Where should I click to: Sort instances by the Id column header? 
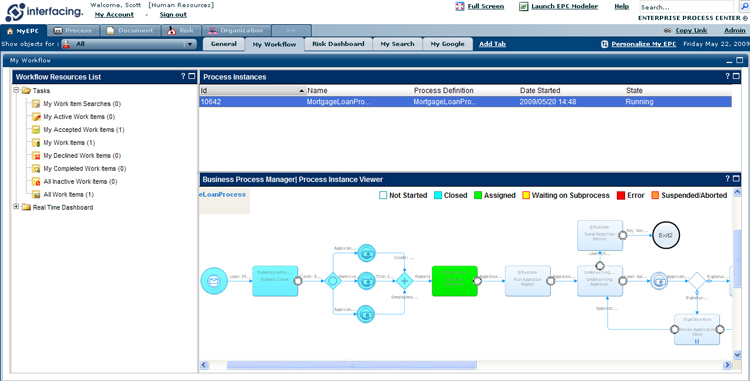point(253,90)
